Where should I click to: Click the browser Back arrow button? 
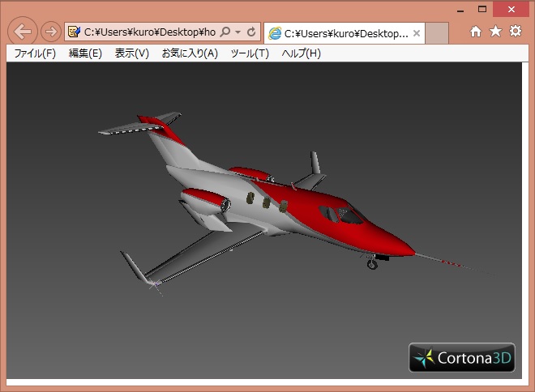(x=23, y=32)
